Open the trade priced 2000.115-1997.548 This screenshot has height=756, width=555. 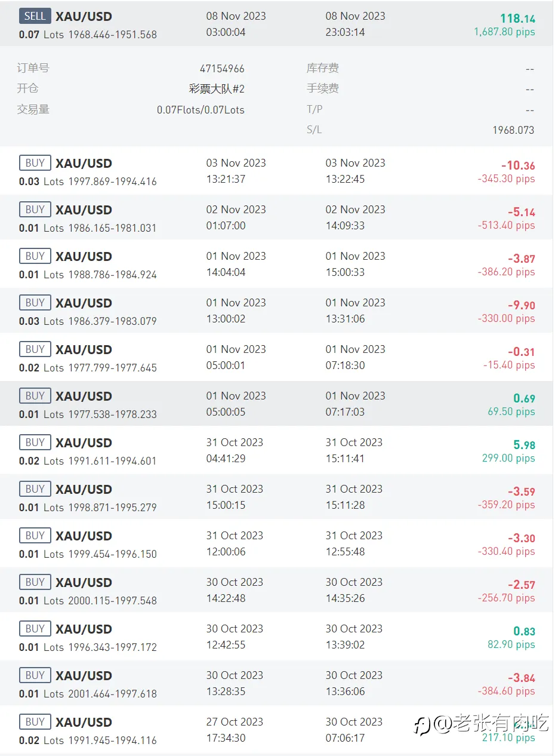pos(277,590)
